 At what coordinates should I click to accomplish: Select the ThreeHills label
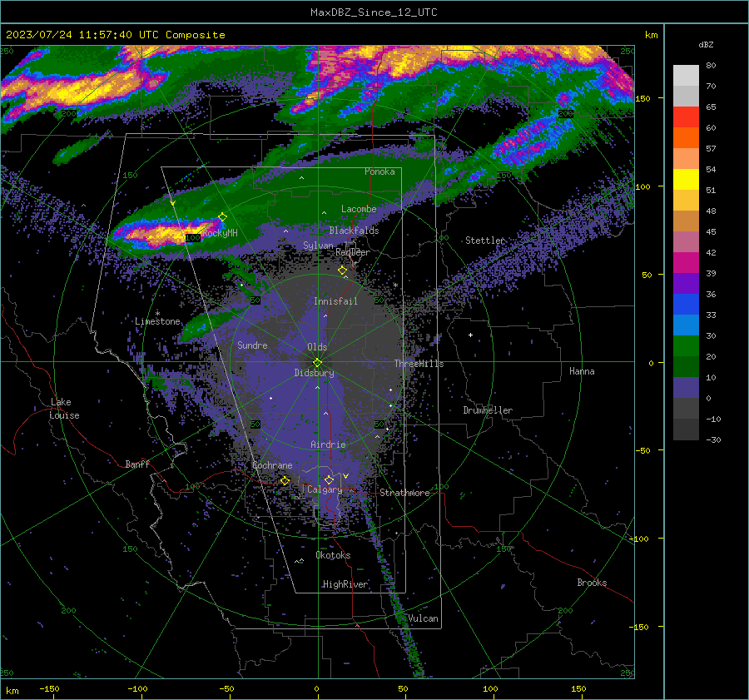pyautogui.click(x=419, y=364)
